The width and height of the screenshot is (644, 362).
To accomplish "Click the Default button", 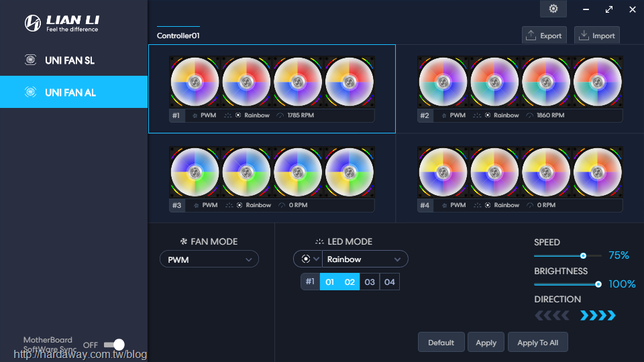I will (x=441, y=343).
